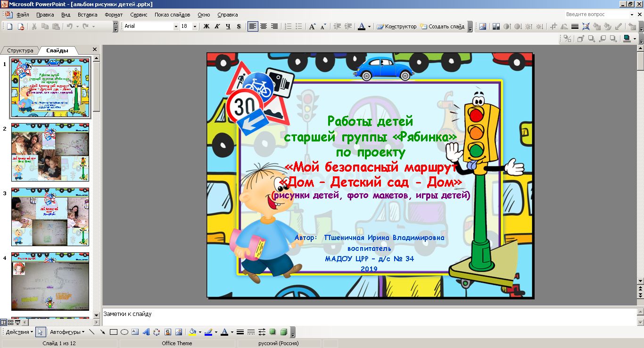The width and height of the screenshot is (644, 348).
Task: Select the Copy icon in toolbar
Action: coord(45,26)
